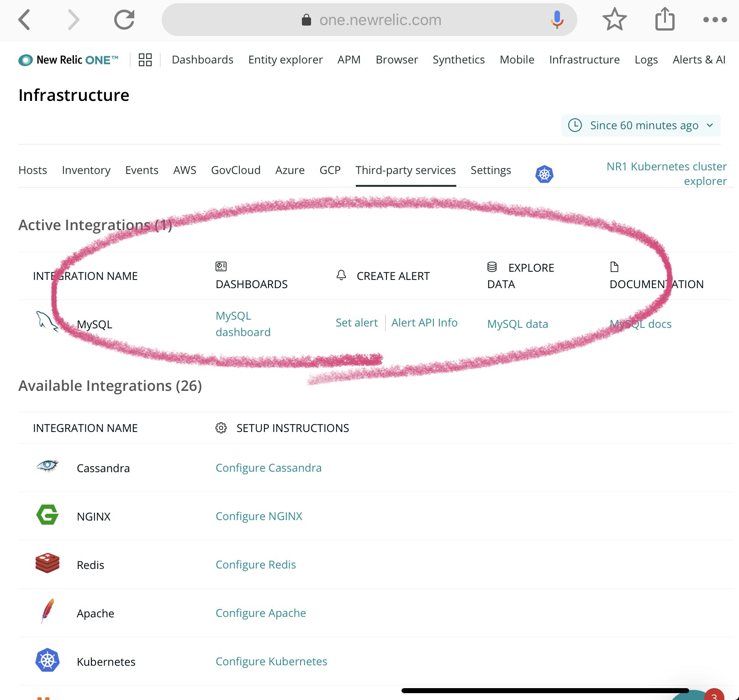Image resolution: width=739 pixels, height=700 pixels.
Task: Switch to the GovCloud tab
Action: click(236, 170)
